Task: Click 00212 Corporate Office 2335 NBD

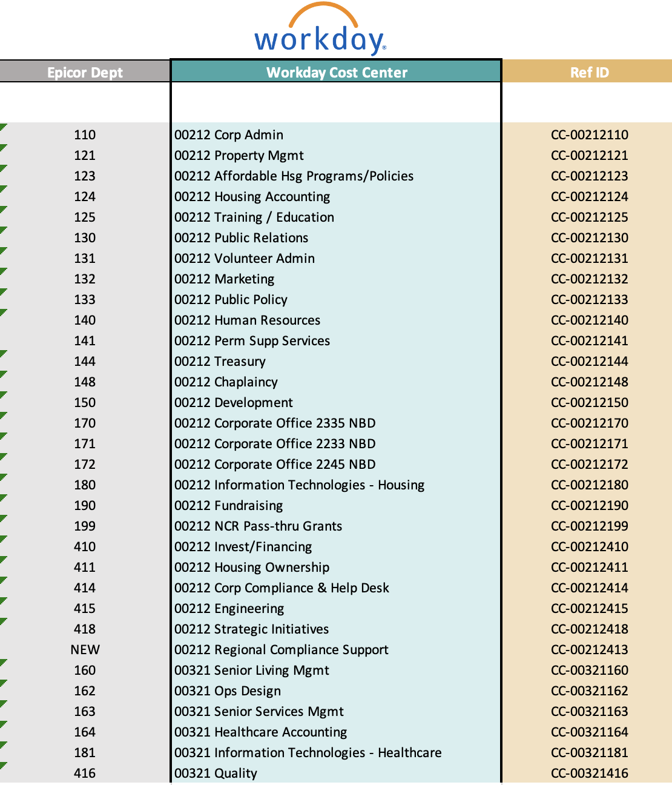Action: click(337, 423)
